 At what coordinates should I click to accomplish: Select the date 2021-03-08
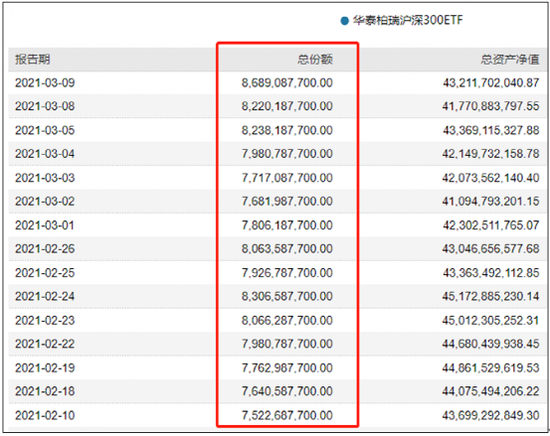click(x=45, y=106)
